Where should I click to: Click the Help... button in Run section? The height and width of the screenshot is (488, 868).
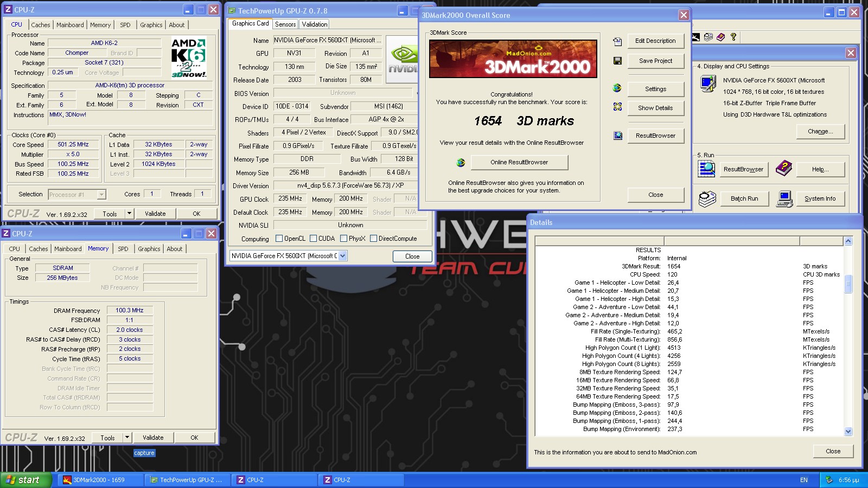point(820,169)
